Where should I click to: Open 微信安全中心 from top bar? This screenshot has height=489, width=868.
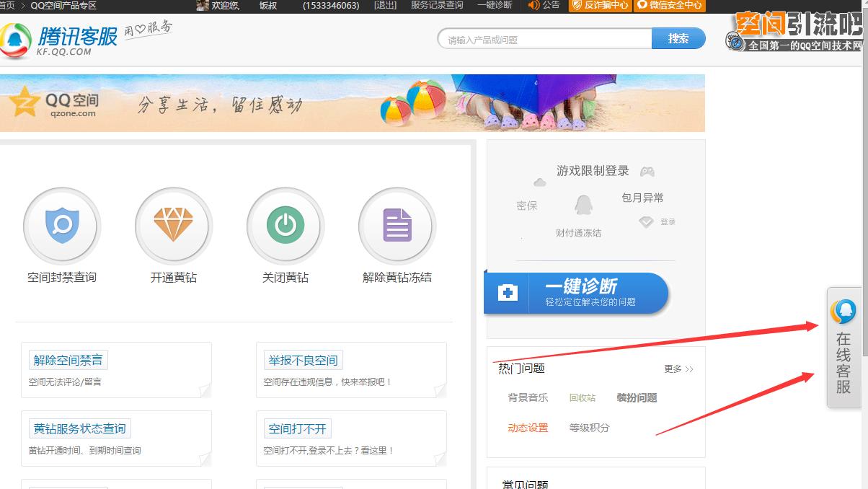point(669,6)
